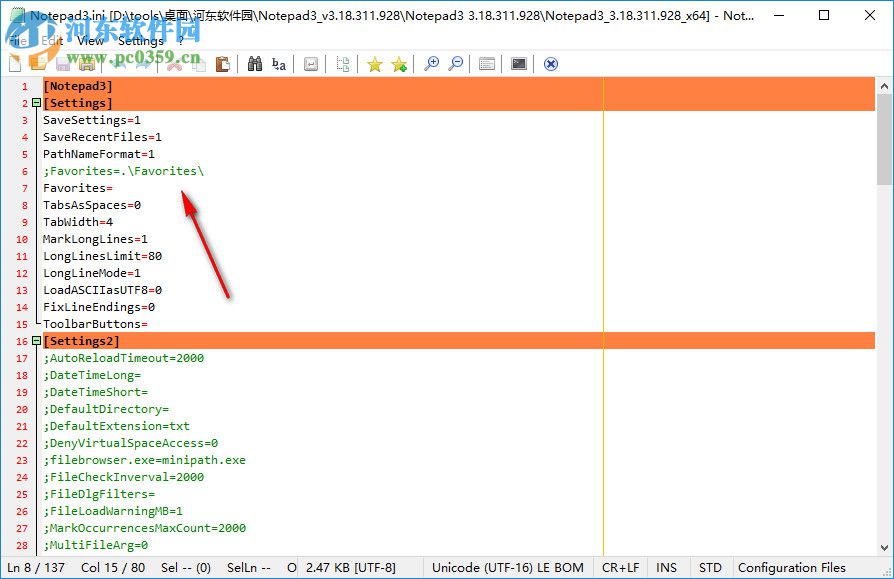The height and width of the screenshot is (579, 894).
Task: Click the LongLineMode=1 line
Action: tap(92, 273)
